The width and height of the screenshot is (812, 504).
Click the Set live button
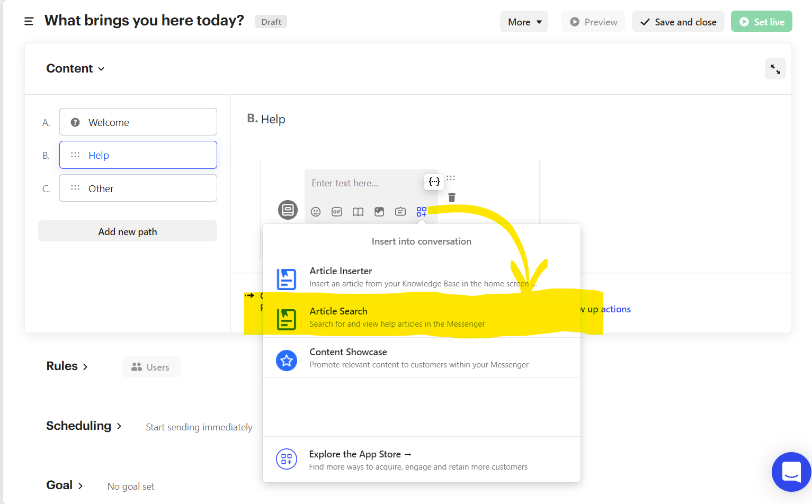click(762, 22)
